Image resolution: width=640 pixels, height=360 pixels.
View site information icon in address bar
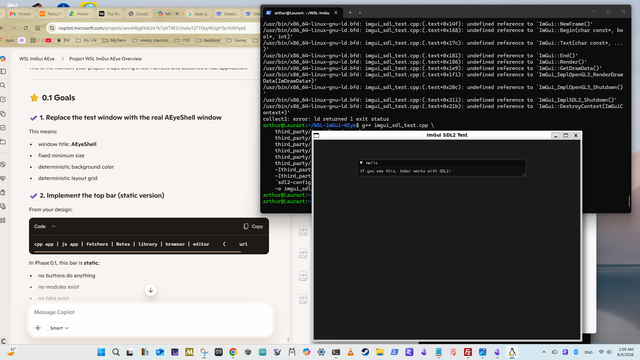click(51, 28)
